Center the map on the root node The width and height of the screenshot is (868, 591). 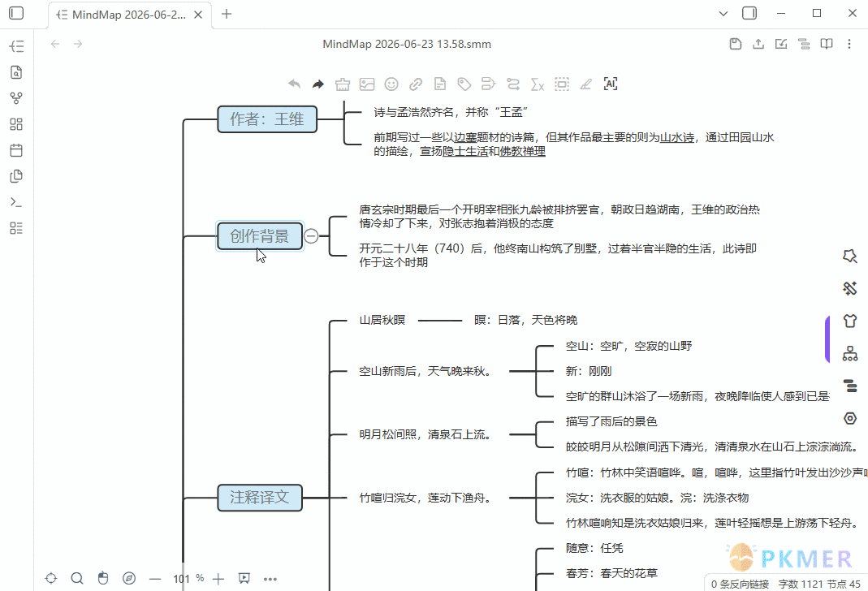pos(51,578)
